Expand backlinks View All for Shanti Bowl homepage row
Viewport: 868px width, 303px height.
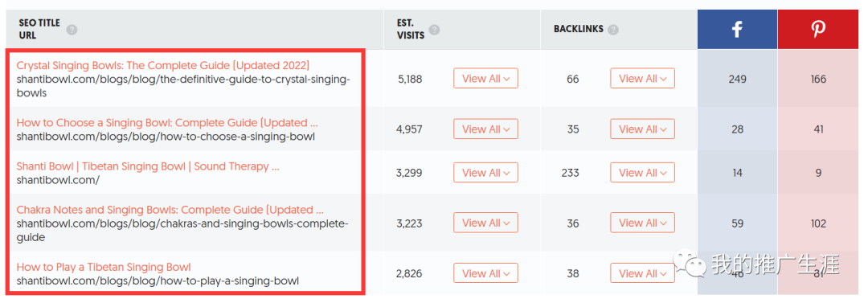click(x=643, y=173)
